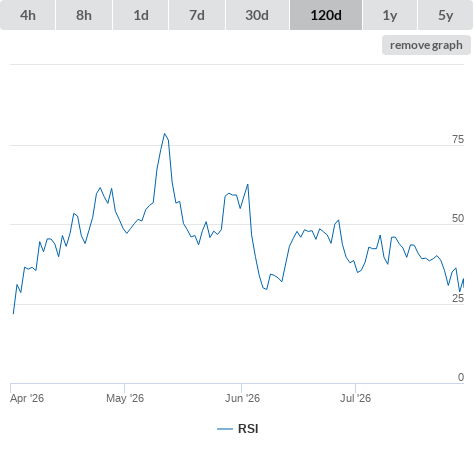Select the active 120d tab
The image size is (474, 455).
pos(326,15)
